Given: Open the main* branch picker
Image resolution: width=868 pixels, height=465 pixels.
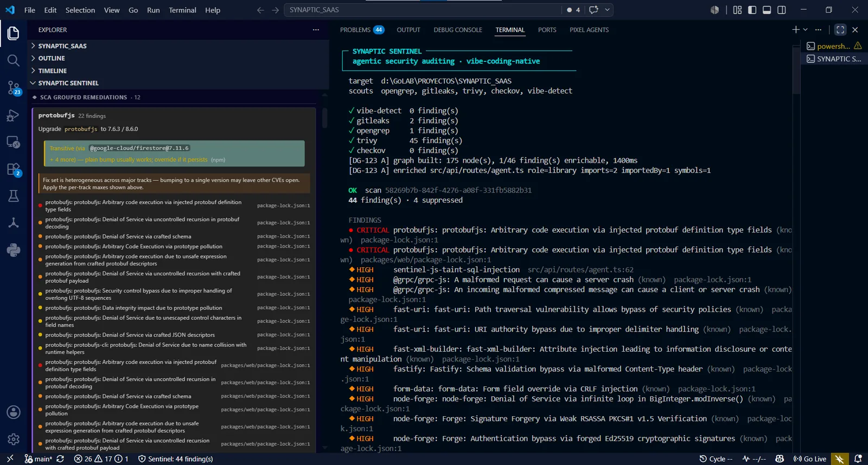Looking at the screenshot, I should (x=38, y=458).
